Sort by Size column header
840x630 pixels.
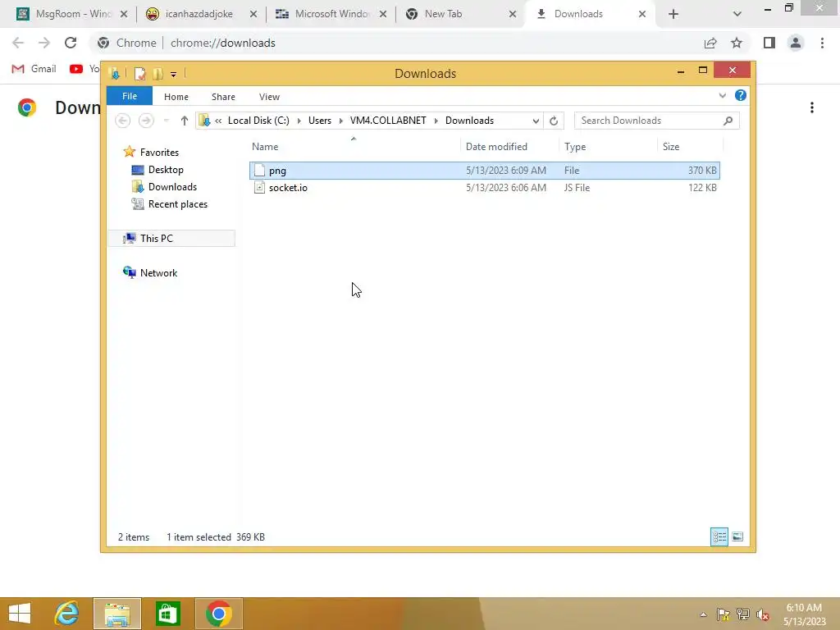(671, 146)
